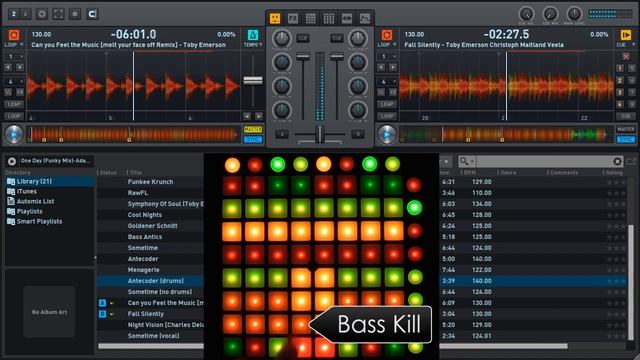The width and height of the screenshot is (640, 360).
Task: Toggle headphone CUE for right mixer channel
Action: (337, 38)
